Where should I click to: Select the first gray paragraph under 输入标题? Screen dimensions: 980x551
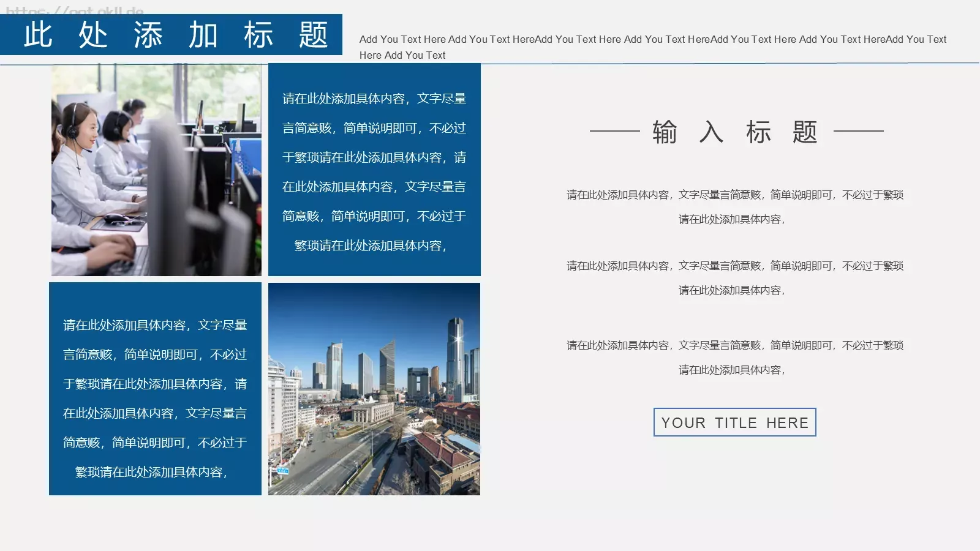tap(735, 207)
